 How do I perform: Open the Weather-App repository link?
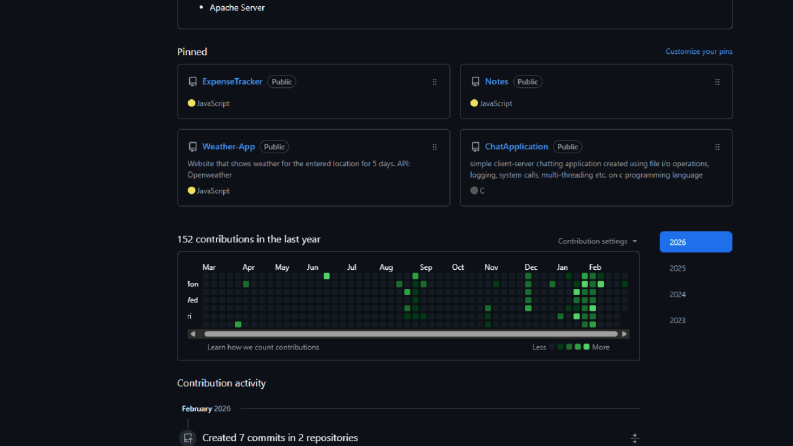pos(229,147)
